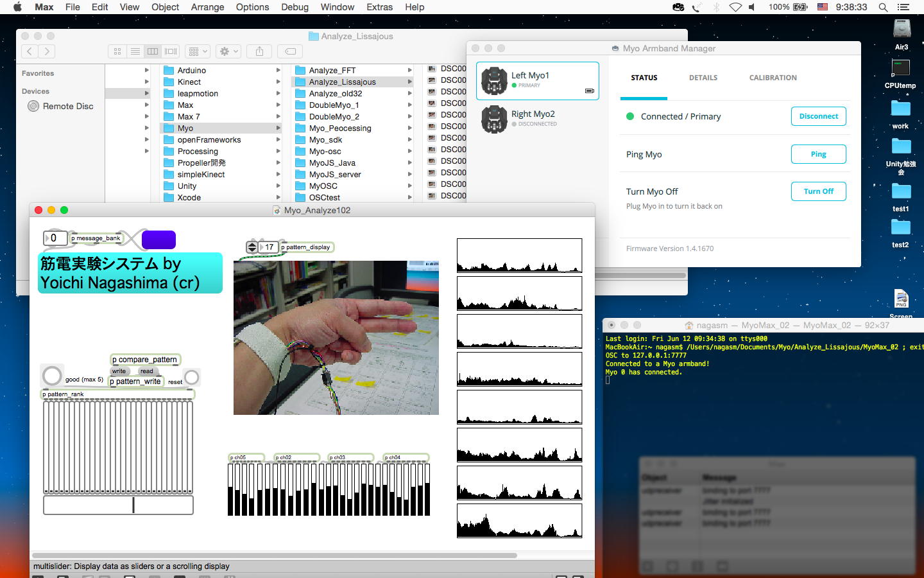Screen dimensions: 924x578
Task: Click the Wi-Fi icon in the menu bar
Action: (x=735, y=7)
